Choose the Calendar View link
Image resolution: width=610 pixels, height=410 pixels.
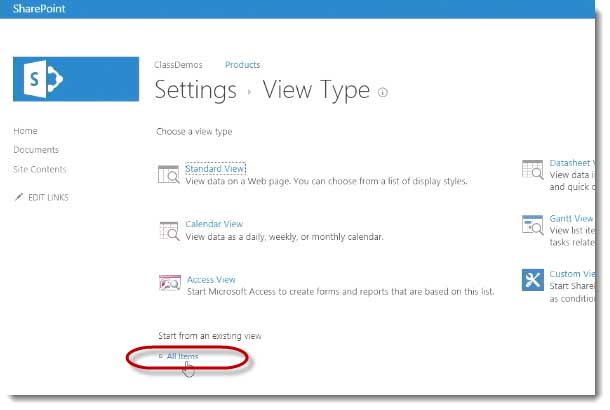coord(214,224)
